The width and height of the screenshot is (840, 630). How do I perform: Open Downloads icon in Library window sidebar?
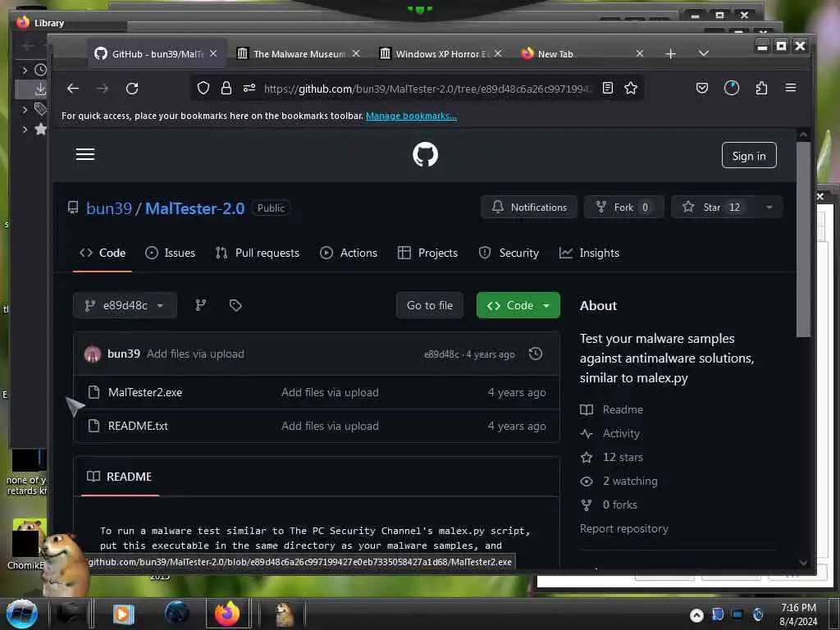(x=40, y=89)
